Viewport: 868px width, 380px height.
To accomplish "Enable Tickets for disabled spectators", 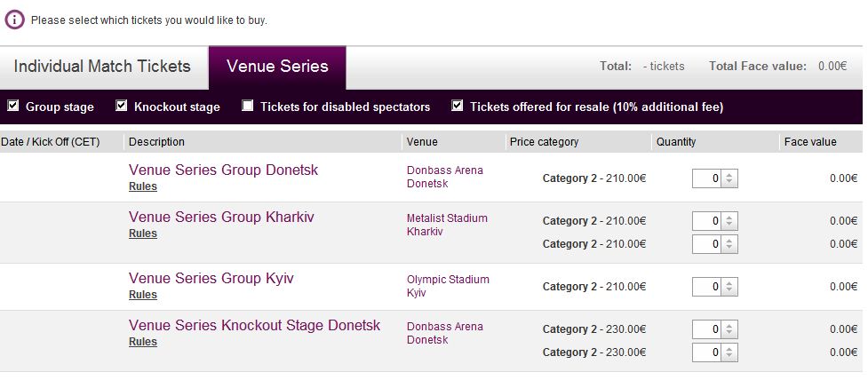I will (x=248, y=107).
